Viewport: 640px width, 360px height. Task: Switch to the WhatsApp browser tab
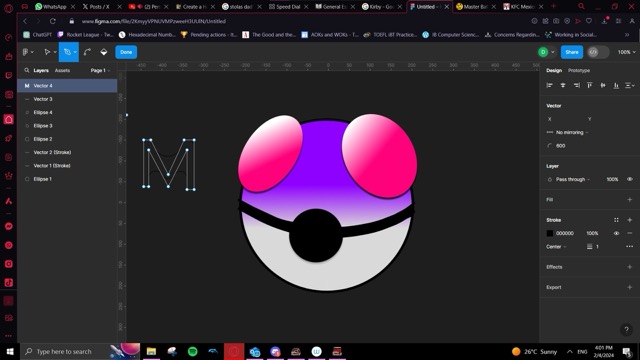point(54,7)
